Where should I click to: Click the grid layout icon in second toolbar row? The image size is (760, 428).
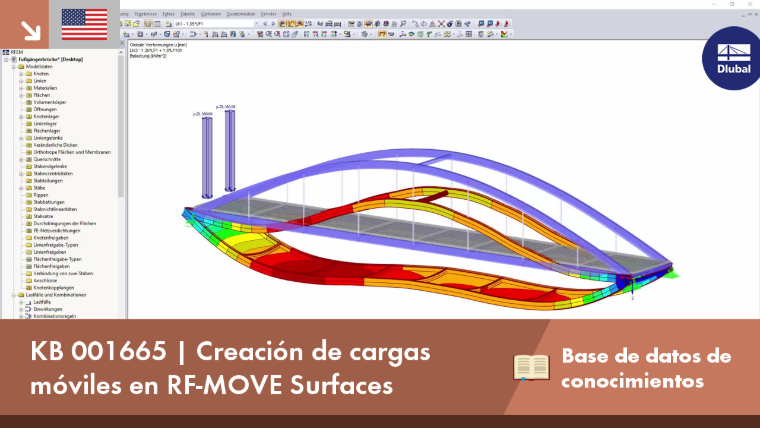pyautogui.click(x=469, y=34)
